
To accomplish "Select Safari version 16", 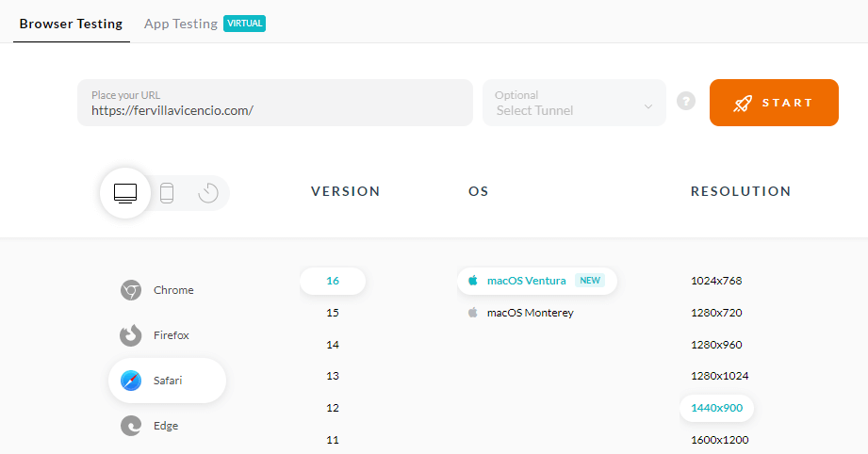I will click(x=333, y=281).
